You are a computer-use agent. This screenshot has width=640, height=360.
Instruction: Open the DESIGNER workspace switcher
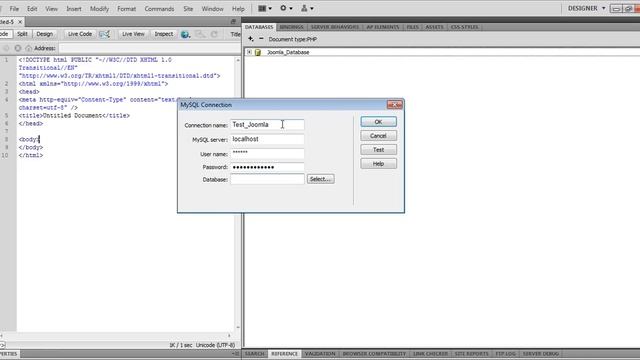[x=587, y=8]
